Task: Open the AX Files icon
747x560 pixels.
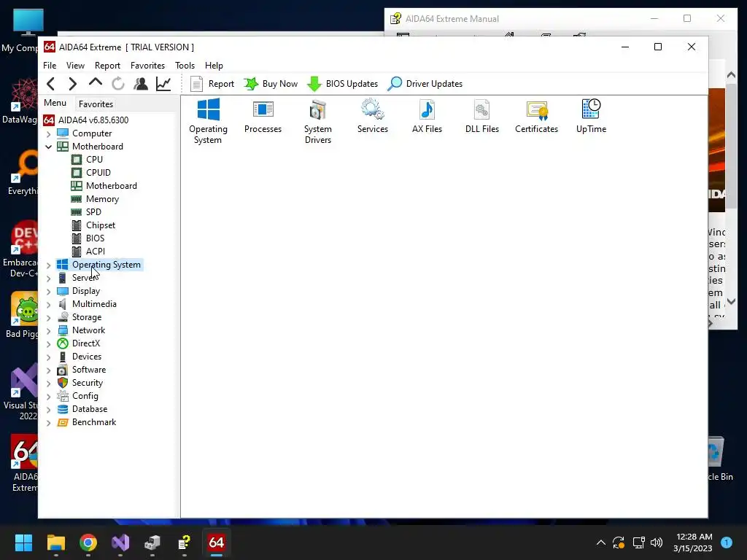Action: point(427,117)
